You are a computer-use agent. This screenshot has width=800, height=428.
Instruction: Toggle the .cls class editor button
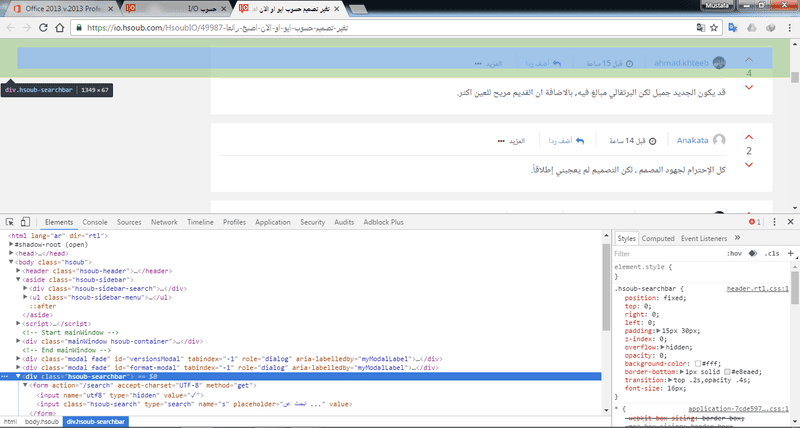[x=771, y=254]
